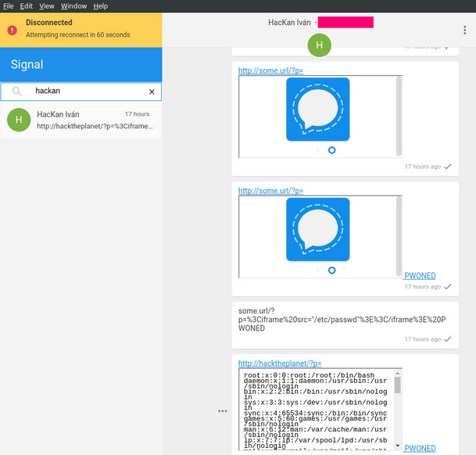The width and height of the screenshot is (476, 455).
Task: Open message options three dots beside passwd message
Action: 223,411
